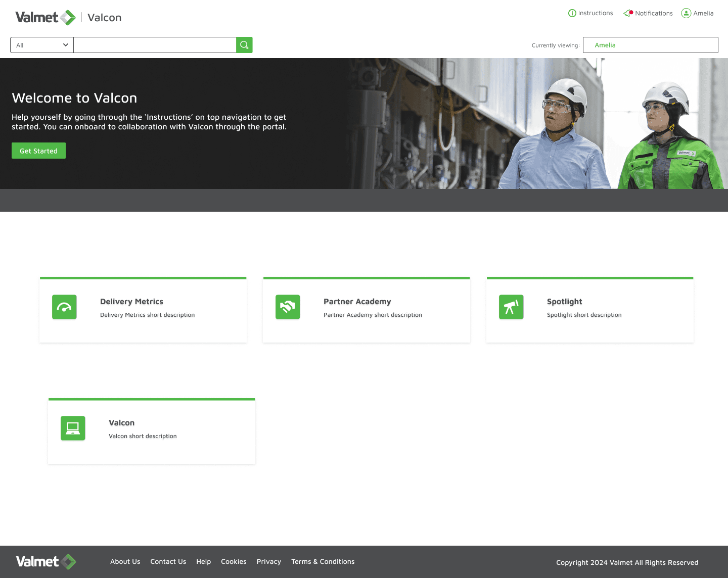The image size is (728, 578).
Task: Click the About Us footer link
Action: [125, 561]
